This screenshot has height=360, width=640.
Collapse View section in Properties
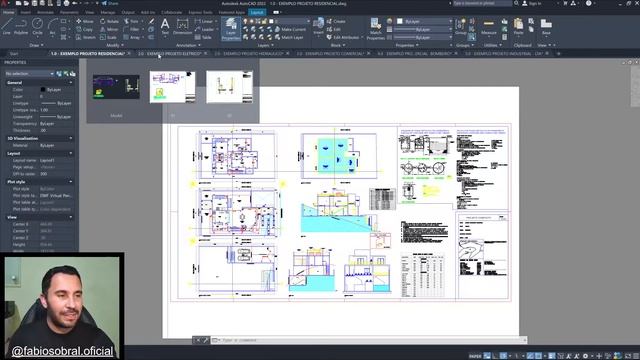(x=71, y=217)
